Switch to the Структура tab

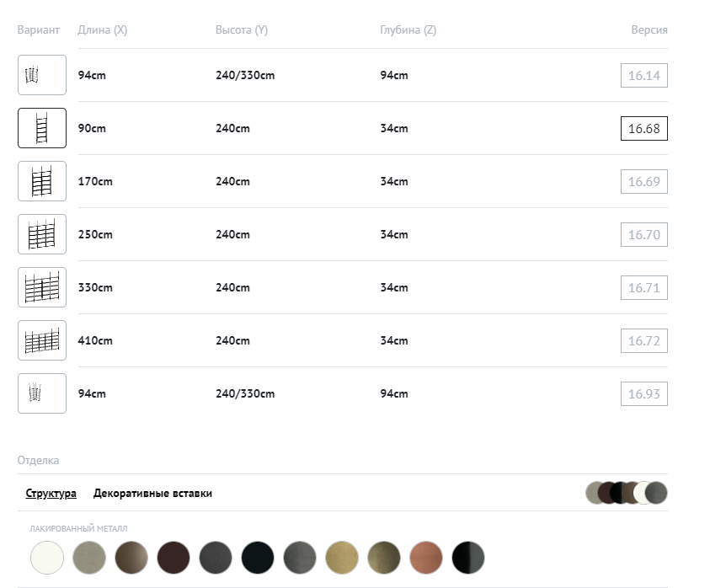point(51,494)
